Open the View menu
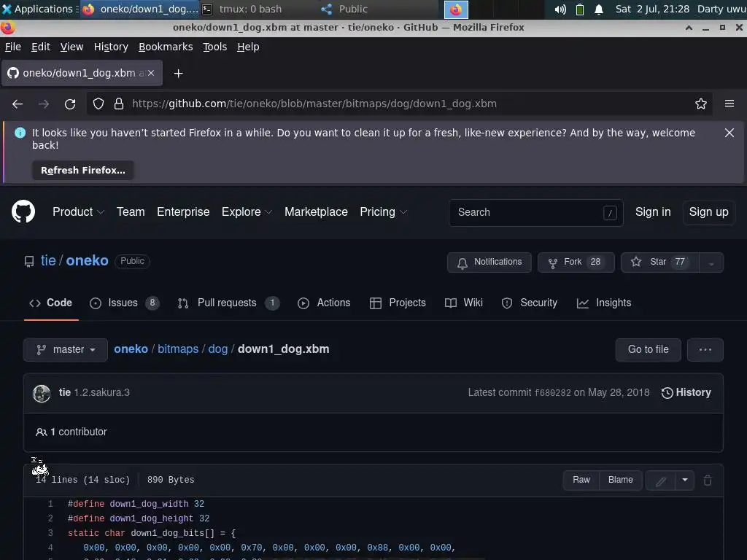 (71, 47)
